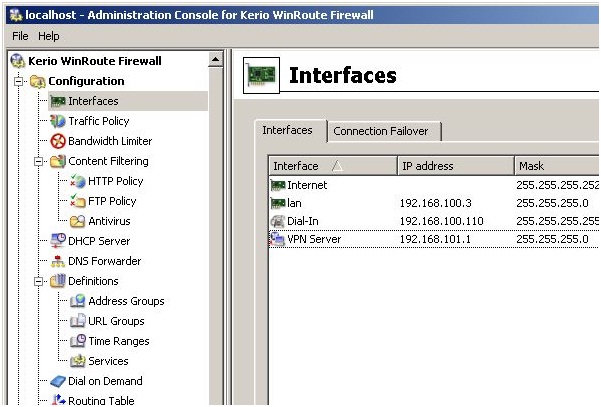Click the Traffic Policy icon
This screenshot has height=407, width=601.
[x=58, y=121]
